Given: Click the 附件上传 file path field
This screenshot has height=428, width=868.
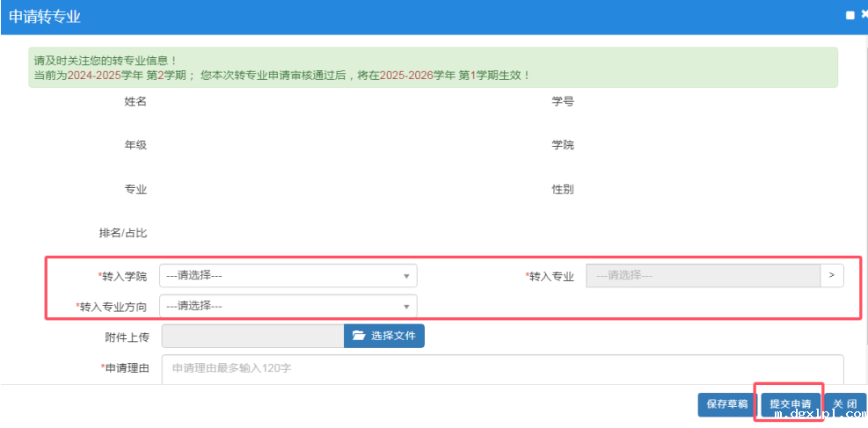Looking at the screenshot, I should tap(252, 336).
